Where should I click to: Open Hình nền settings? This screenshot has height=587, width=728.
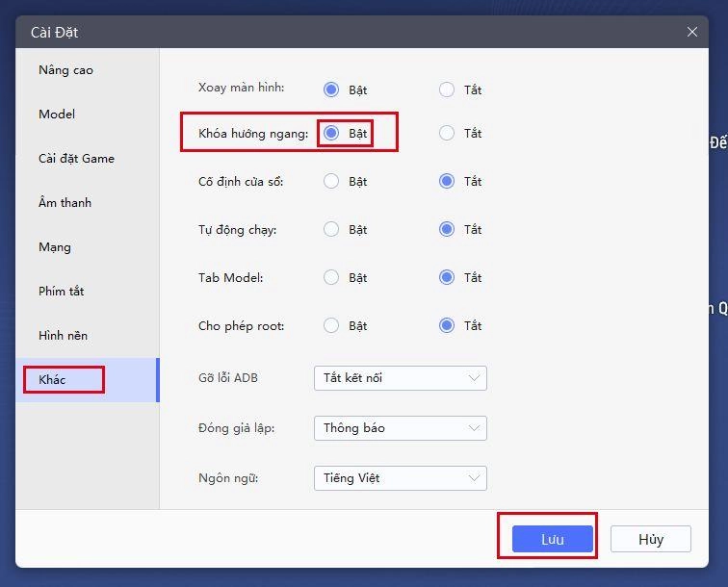[x=64, y=336]
